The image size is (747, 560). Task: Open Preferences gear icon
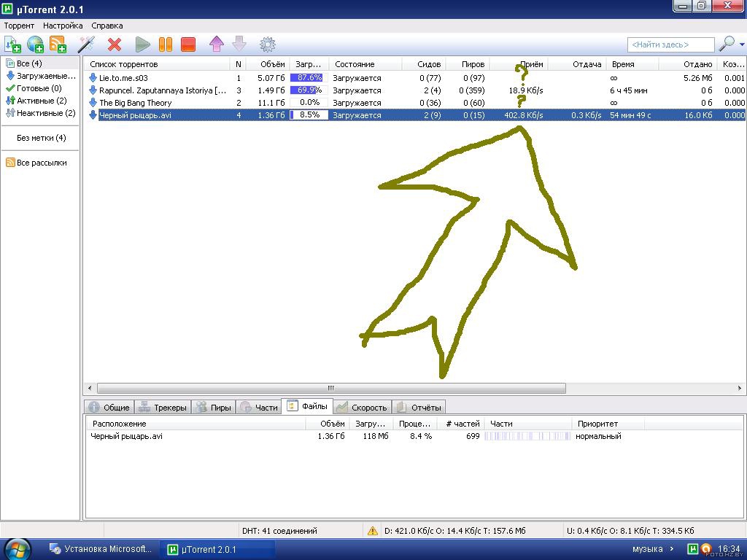coord(267,44)
